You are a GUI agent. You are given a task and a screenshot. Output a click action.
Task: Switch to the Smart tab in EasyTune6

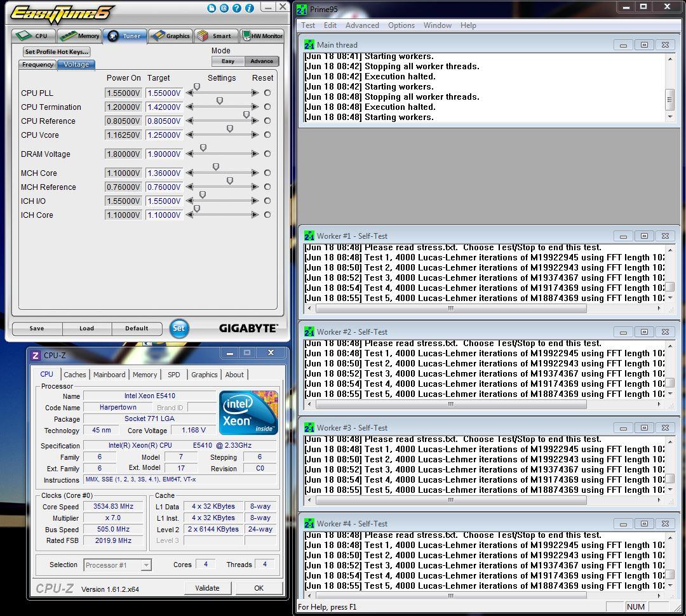coord(217,36)
